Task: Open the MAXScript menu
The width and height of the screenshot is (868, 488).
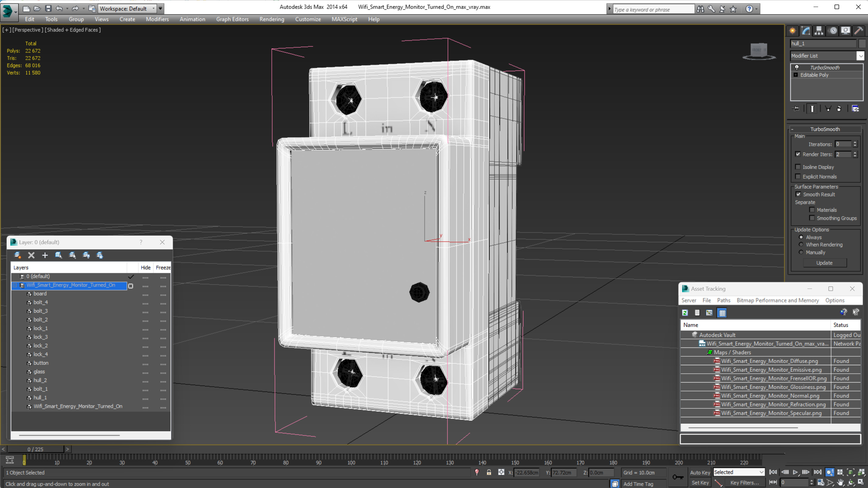Action: coord(344,19)
